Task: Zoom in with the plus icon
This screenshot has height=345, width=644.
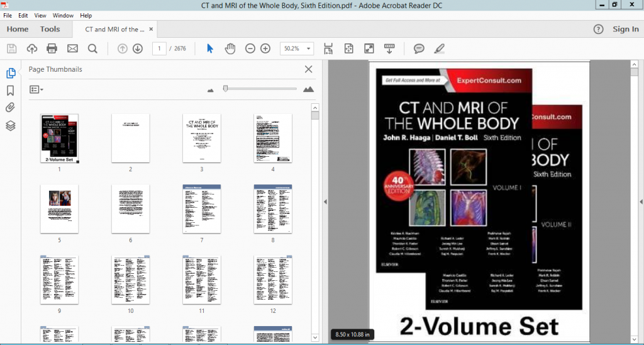Action: click(x=266, y=48)
